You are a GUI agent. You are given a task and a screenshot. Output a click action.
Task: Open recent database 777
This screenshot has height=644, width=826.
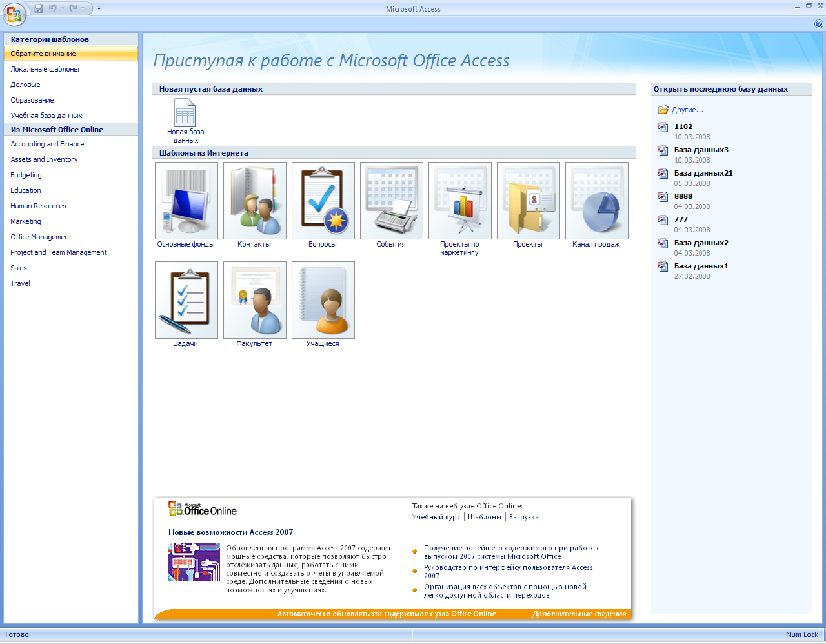click(x=681, y=219)
